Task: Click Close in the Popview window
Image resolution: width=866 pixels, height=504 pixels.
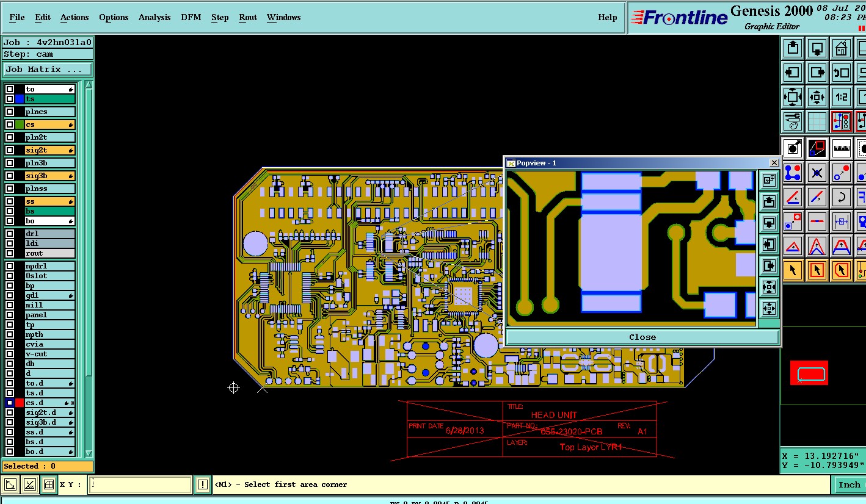Action: tap(642, 337)
